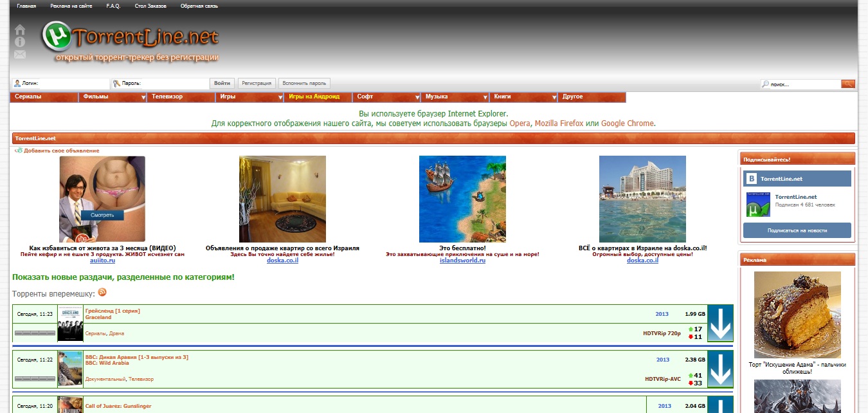Open the auiito.ru ad link
Viewport: 868px width, 413px height.
pyautogui.click(x=102, y=261)
